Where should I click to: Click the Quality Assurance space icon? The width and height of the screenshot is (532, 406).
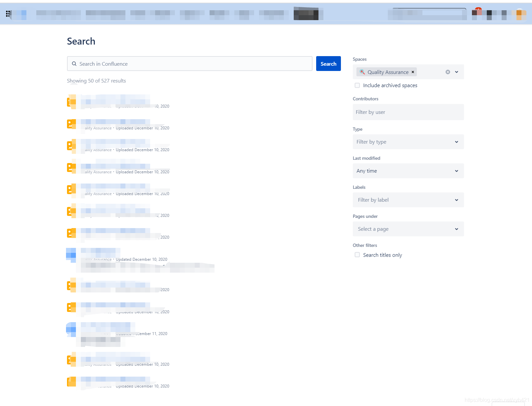362,72
